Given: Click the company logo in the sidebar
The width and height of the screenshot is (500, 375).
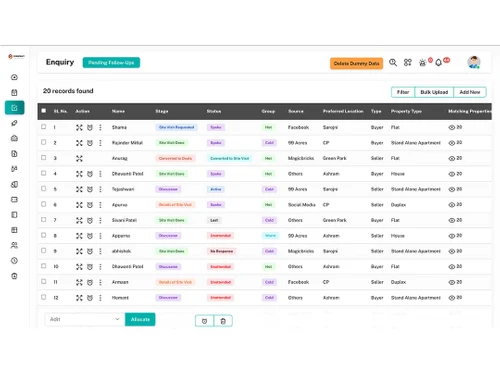Looking at the screenshot, I should tap(16, 56).
